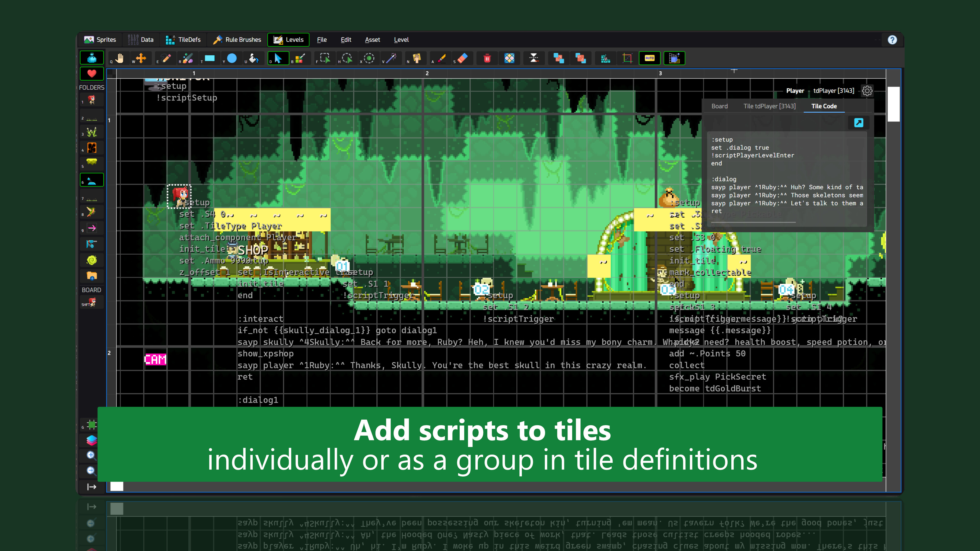Click the zoom-in magnifier in the left sidebar

(x=91, y=455)
